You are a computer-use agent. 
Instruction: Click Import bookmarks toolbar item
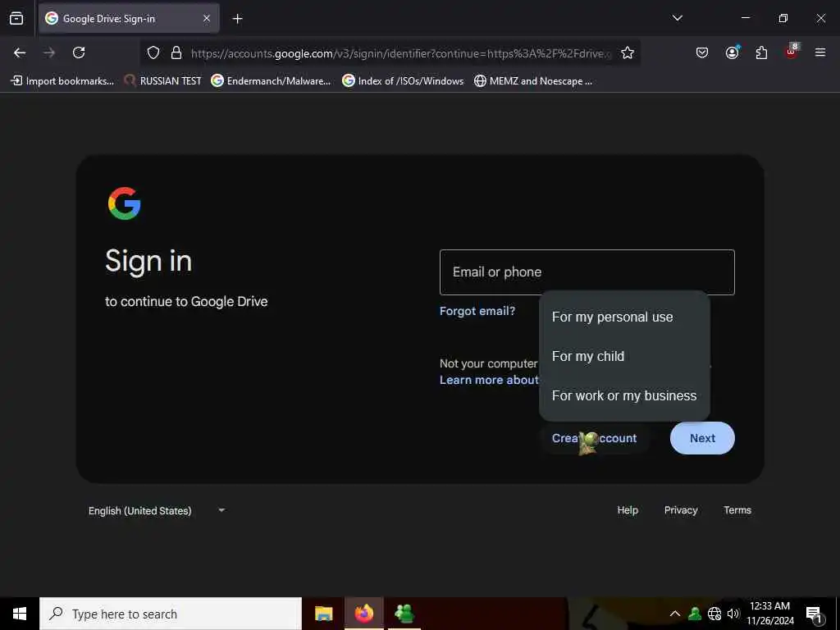click(62, 81)
